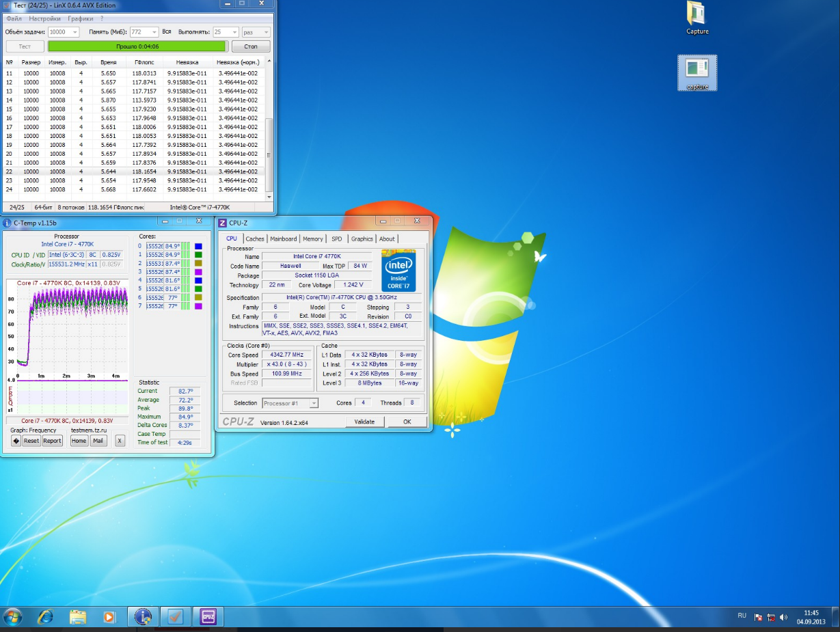The height and width of the screenshot is (632, 840).
Task: Switch to the Caches tab in CPU-Z
Action: click(255, 238)
